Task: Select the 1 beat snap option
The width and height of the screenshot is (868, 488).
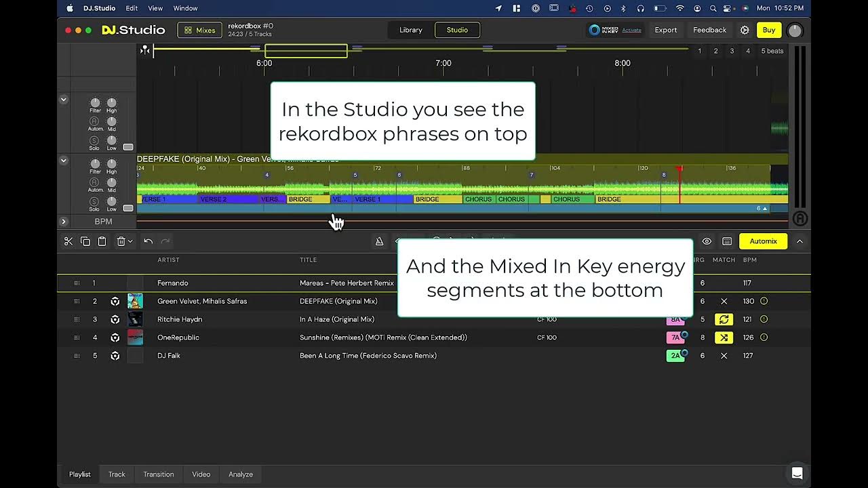Action: 699,51
